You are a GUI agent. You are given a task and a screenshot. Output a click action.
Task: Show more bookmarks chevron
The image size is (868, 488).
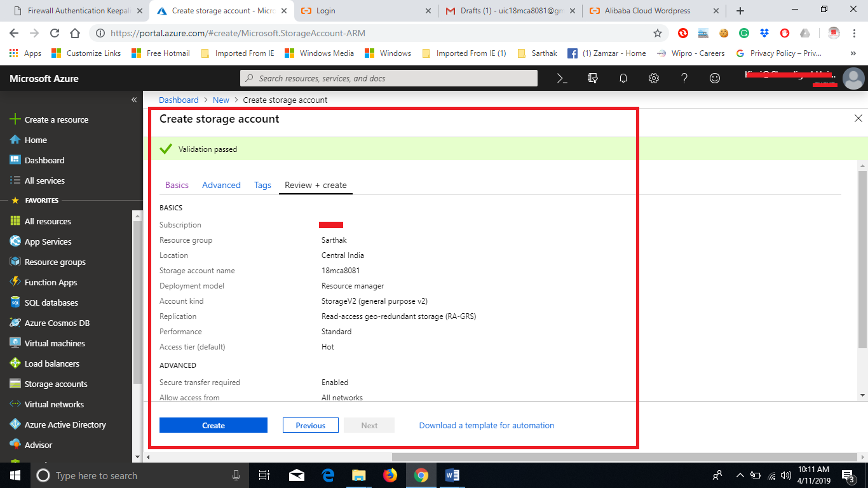coord(853,53)
